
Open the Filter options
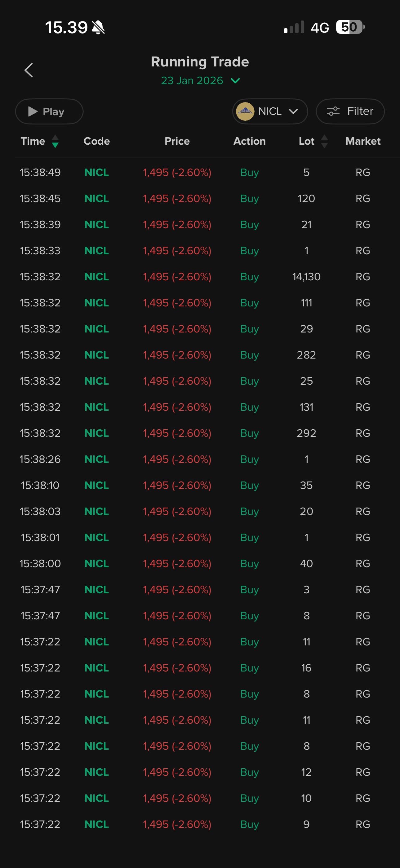pyautogui.click(x=350, y=111)
